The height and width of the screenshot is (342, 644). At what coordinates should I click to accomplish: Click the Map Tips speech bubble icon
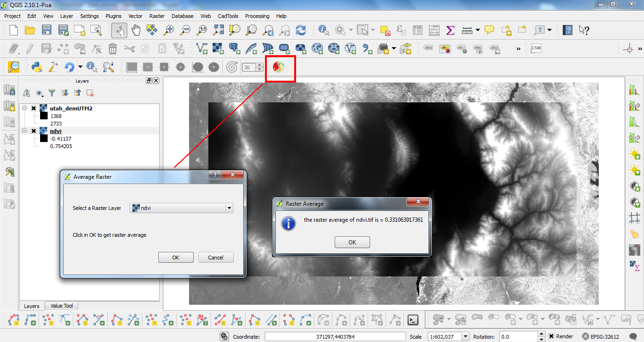tap(489, 30)
